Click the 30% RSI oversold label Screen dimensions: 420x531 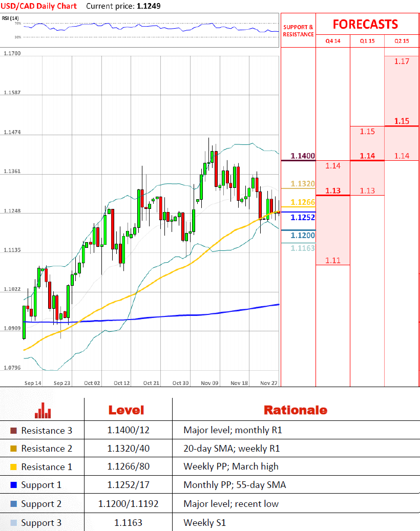point(17,37)
